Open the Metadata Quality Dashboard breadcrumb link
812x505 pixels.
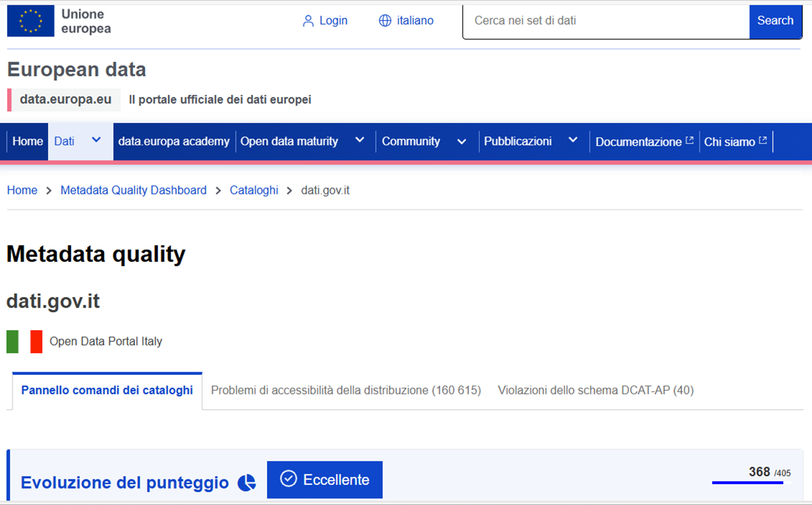(x=133, y=190)
